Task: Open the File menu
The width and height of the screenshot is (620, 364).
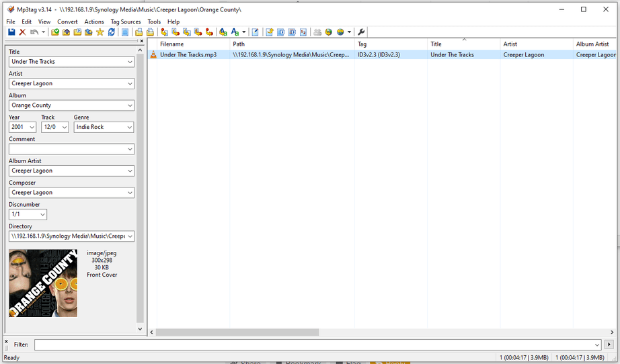Action: click(11, 21)
